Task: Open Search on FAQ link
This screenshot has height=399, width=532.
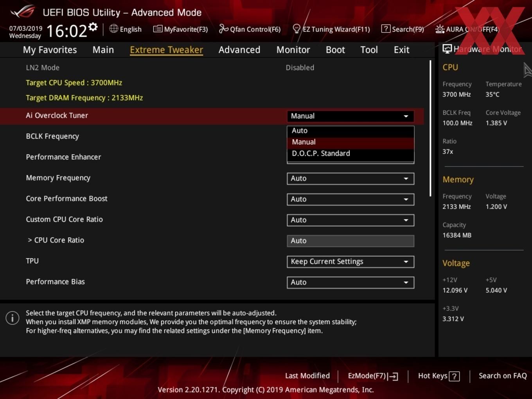Action: [503, 376]
